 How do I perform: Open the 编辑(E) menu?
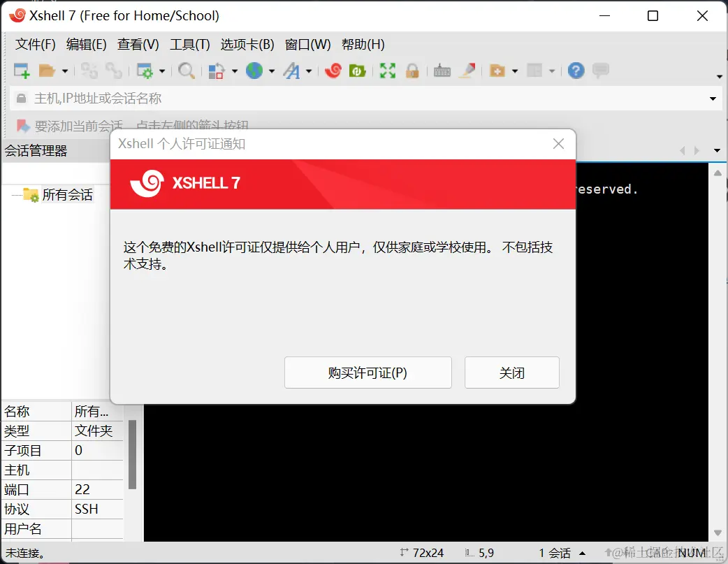[x=87, y=45]
